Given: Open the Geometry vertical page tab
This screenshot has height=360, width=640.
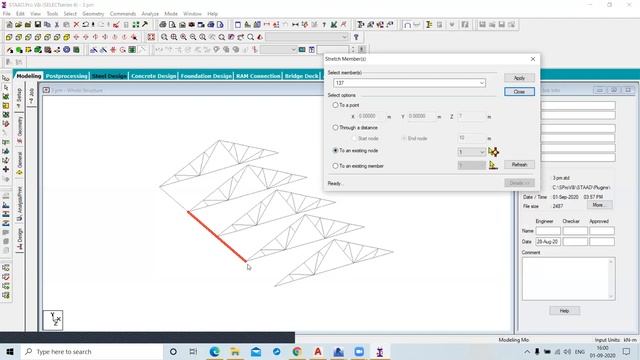Looking at the screenshot, I should [x=20, y=130].
